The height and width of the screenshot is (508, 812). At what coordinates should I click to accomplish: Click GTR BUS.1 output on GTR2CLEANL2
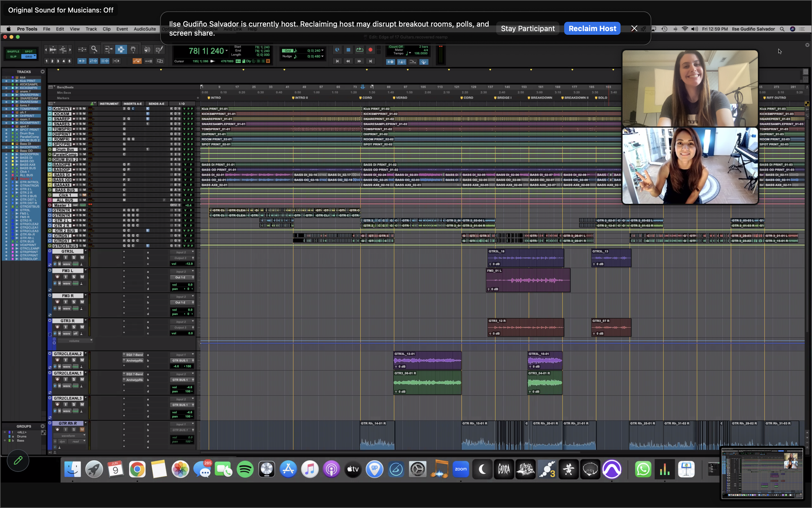pyautogui.click(x=180, y=360)
